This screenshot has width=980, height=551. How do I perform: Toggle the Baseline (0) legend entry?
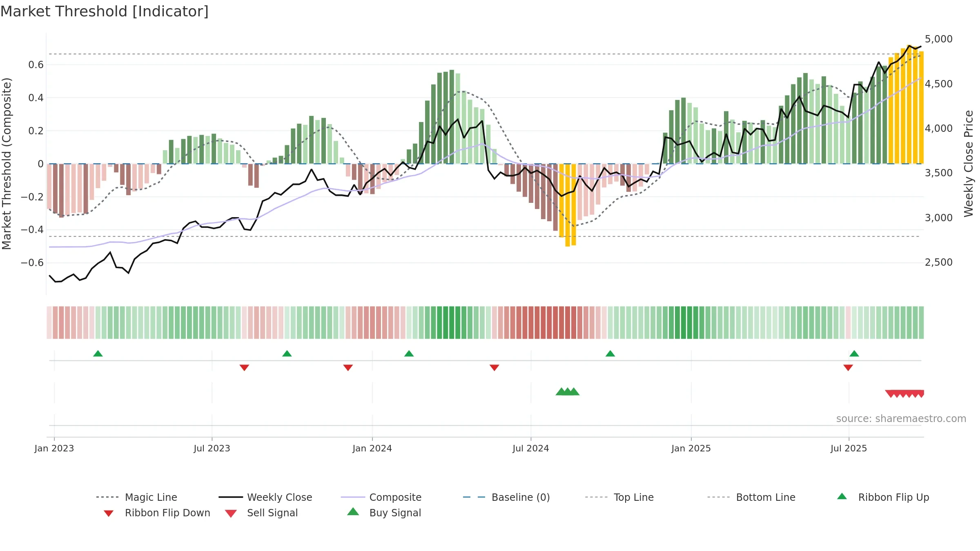[506, 497]
